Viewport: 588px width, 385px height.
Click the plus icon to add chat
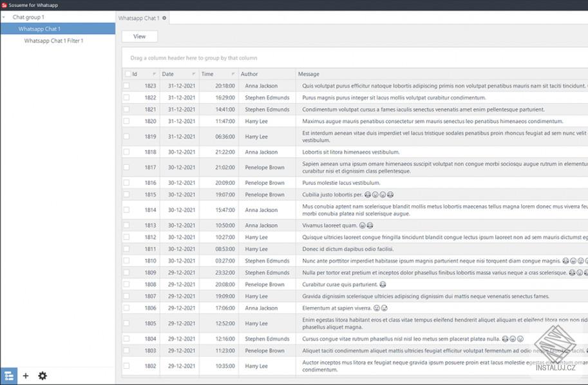tap(26, 375)
